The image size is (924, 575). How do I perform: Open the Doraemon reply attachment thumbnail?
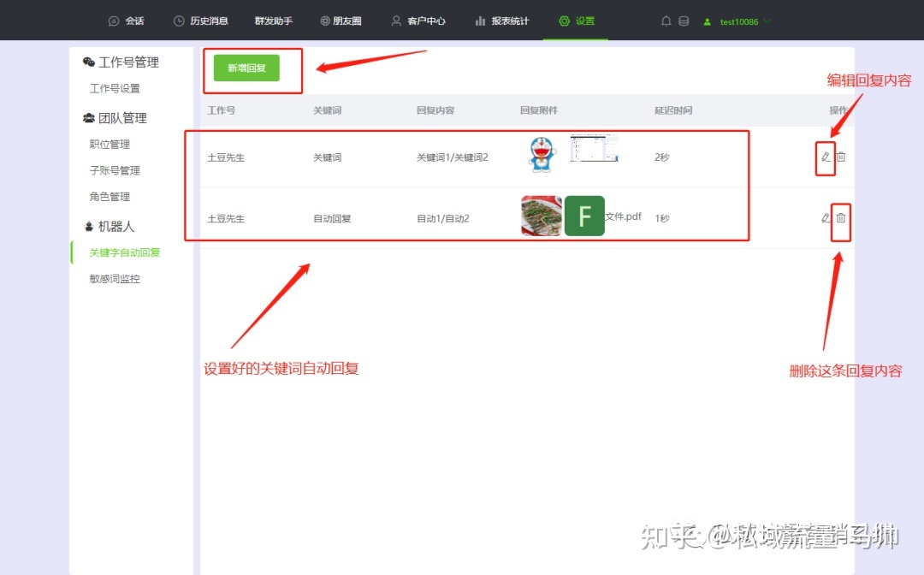coord(541,154)
